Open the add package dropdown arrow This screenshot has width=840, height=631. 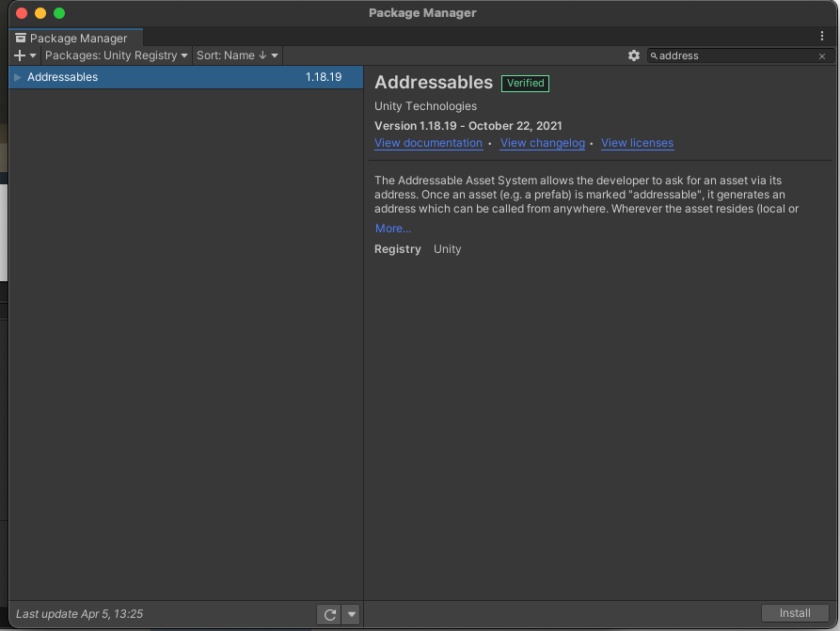[x=30, y=55]
